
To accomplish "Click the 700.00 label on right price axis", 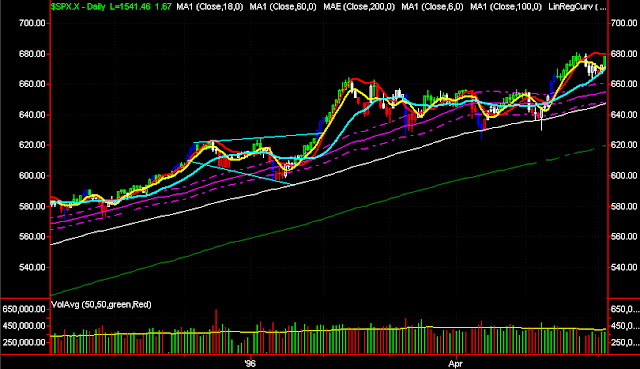I will click(624, 23).
